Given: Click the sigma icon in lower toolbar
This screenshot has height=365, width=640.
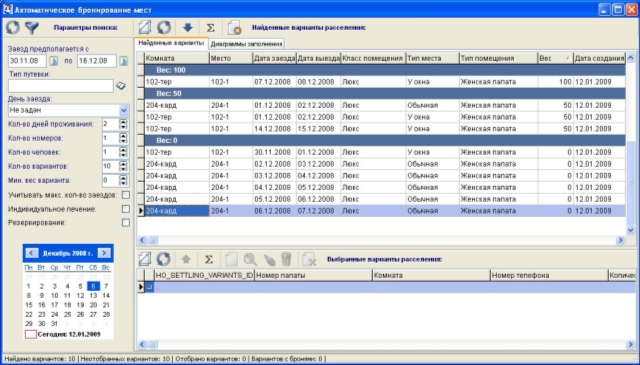Looking at the screenshot, I should (209, 259).
